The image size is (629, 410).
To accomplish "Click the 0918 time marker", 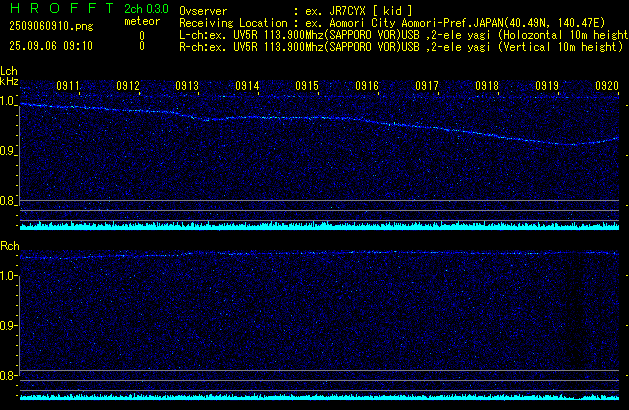I will 487,86.
